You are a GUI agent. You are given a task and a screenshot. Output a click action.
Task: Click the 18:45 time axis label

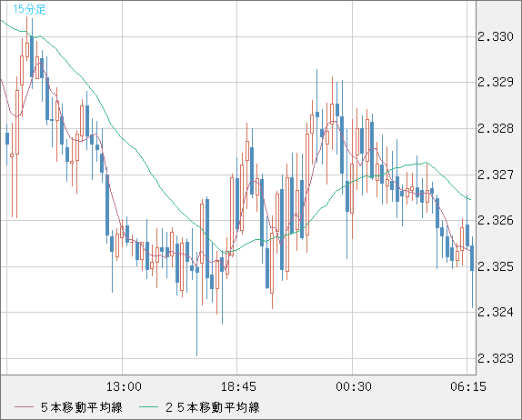click(238, 386)
